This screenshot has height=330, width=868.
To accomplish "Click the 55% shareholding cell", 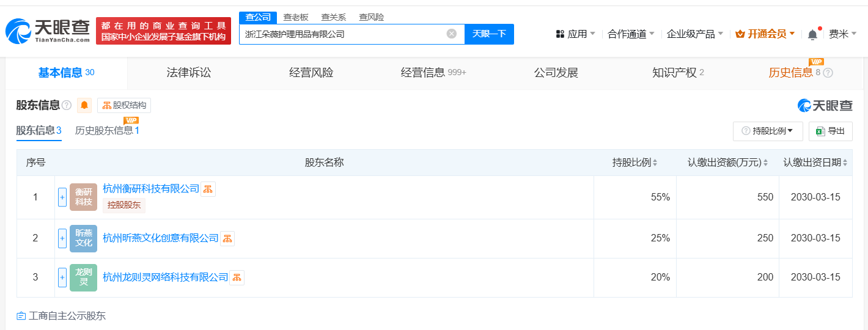I will (x=635, y=197).
